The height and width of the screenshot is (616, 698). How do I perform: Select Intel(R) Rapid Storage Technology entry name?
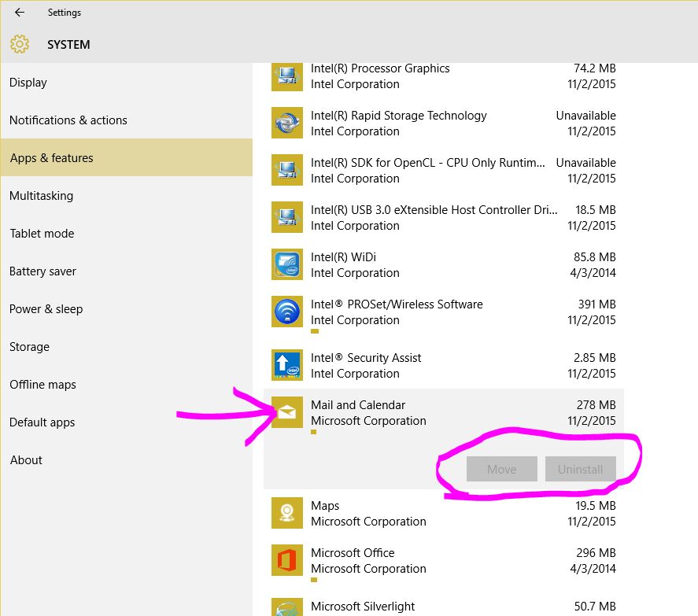click(399, 116)
